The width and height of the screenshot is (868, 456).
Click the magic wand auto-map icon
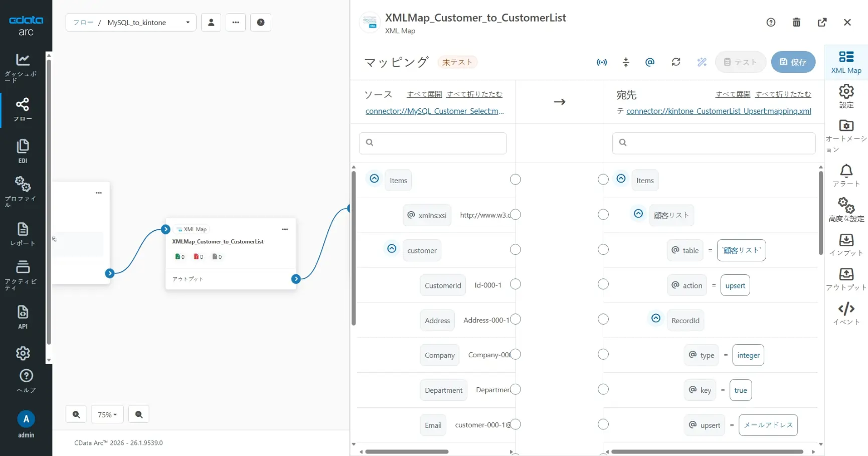(x=702, y=62)
